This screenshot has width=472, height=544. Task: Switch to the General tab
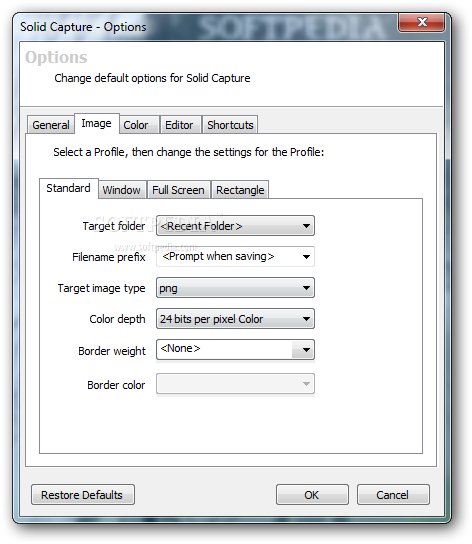[51, 125]
